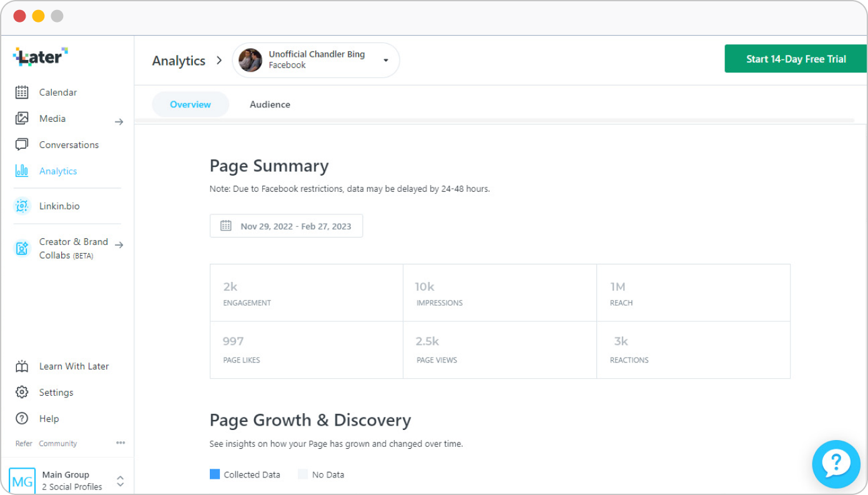Switch to the Audience tab
Screen dimensions: 868x495
coord(270,104)
